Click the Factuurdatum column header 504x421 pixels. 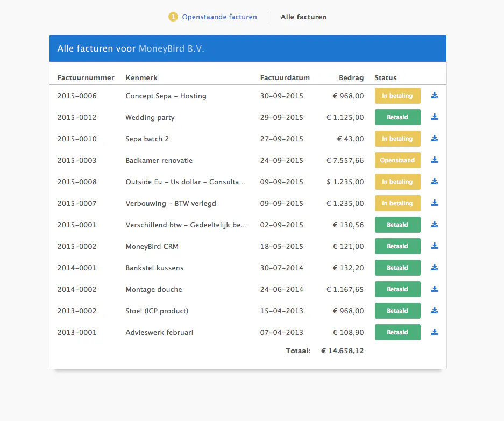point(285,78)
